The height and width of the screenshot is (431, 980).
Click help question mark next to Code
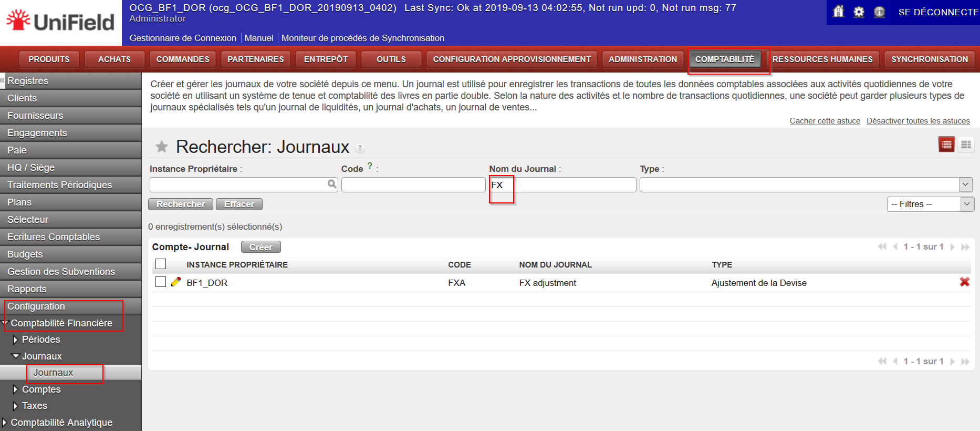(370, 166)
